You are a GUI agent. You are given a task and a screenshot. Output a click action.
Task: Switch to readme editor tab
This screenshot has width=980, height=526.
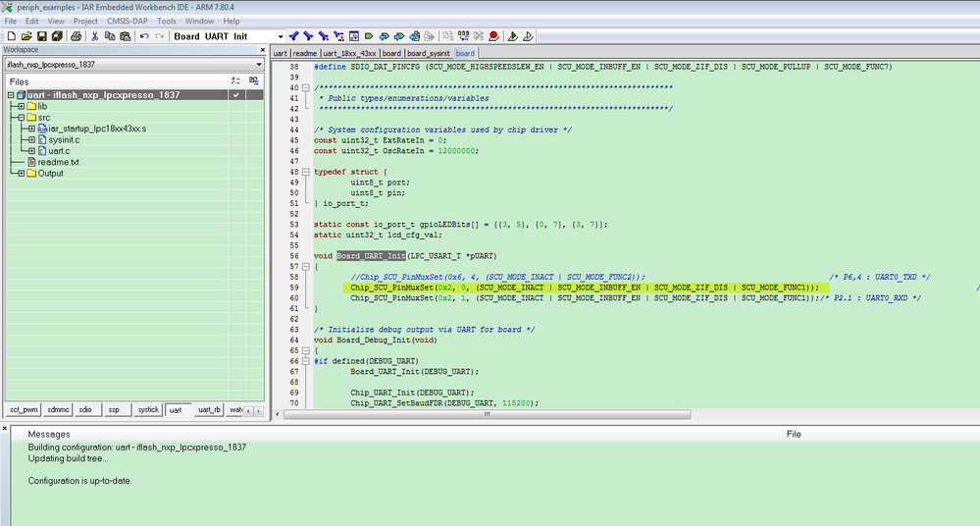coord(305,53)
